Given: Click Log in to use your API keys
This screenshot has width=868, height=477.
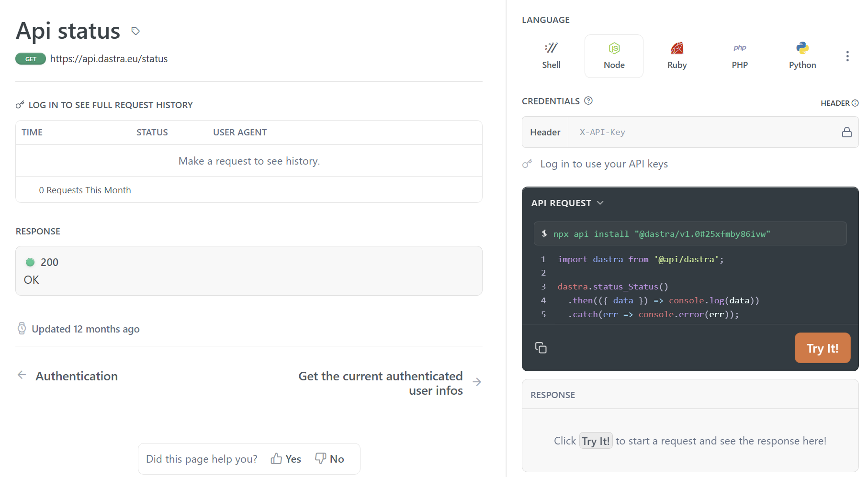Looking at the screenshot, I should pyautogui.click(x=603, y=164).
